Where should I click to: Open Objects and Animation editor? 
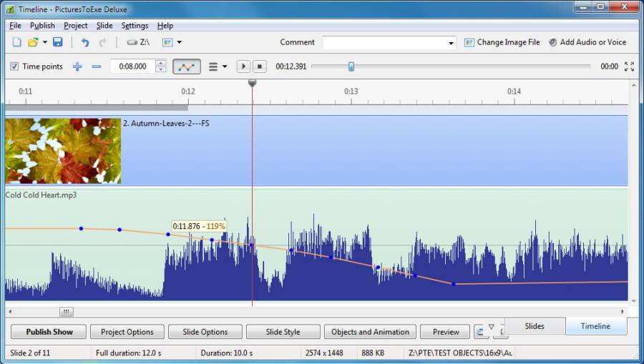[370, 332]
